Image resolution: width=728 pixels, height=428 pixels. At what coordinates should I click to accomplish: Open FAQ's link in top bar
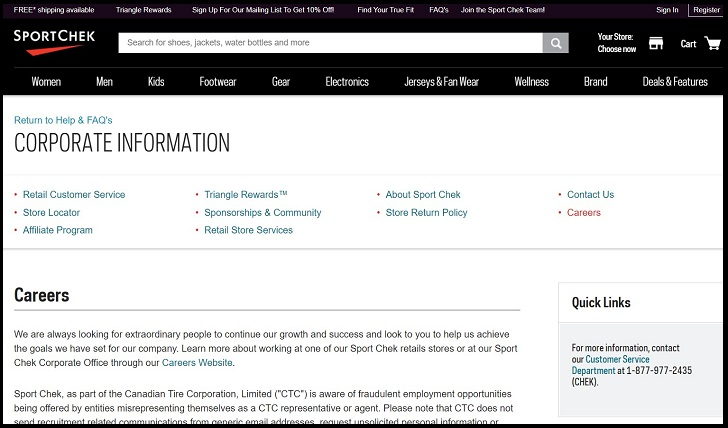[439, 10]
